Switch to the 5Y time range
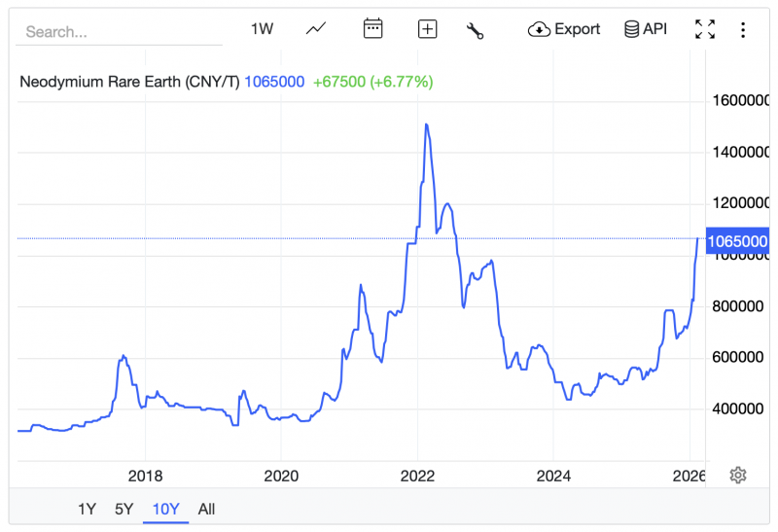 point(124,509)
